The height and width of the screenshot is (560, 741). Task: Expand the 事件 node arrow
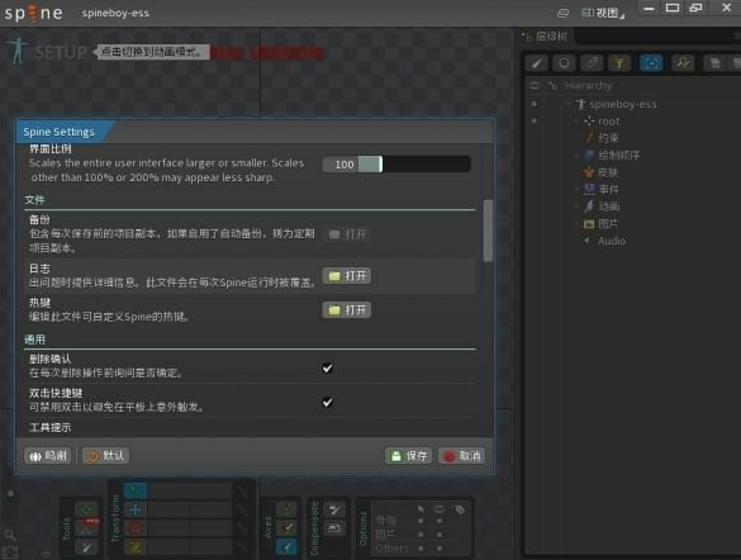coord(577,189)
